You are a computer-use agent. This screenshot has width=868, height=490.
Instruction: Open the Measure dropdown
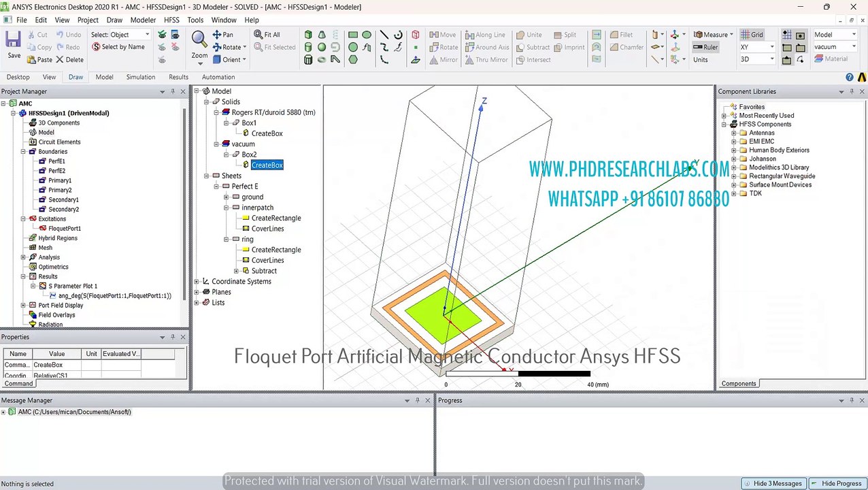[714, 35]
